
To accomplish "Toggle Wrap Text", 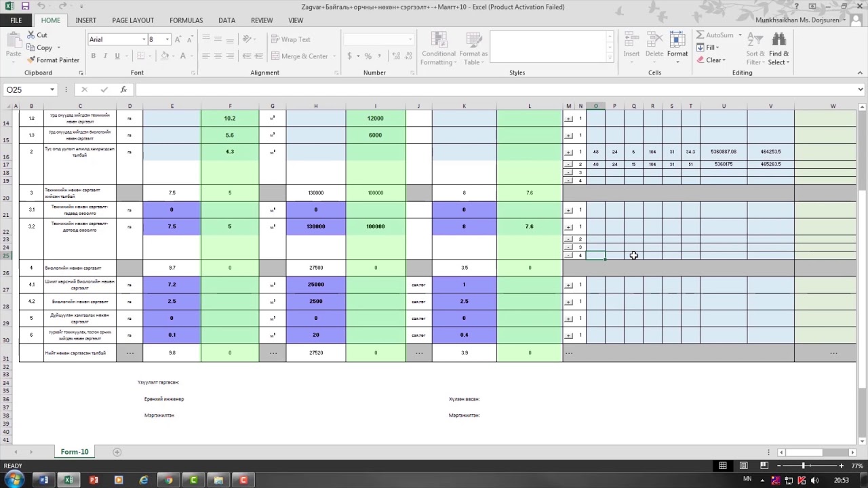I will tap(290, 39).
